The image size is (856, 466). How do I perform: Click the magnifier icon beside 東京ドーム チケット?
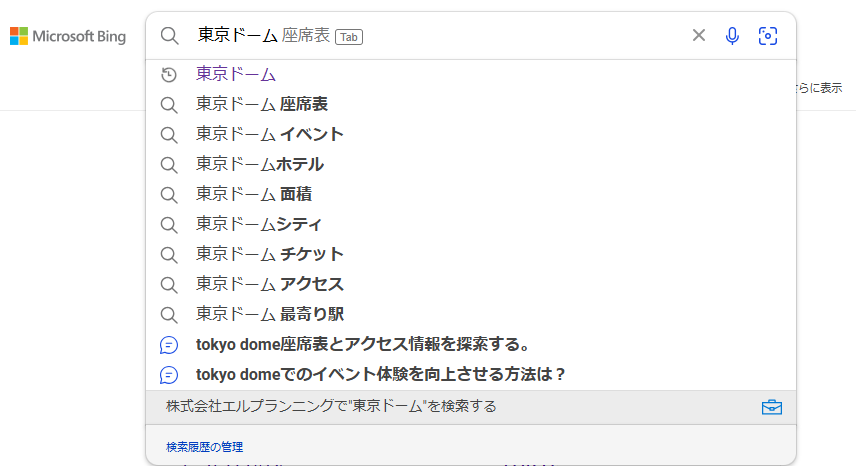tap(169, 255)
